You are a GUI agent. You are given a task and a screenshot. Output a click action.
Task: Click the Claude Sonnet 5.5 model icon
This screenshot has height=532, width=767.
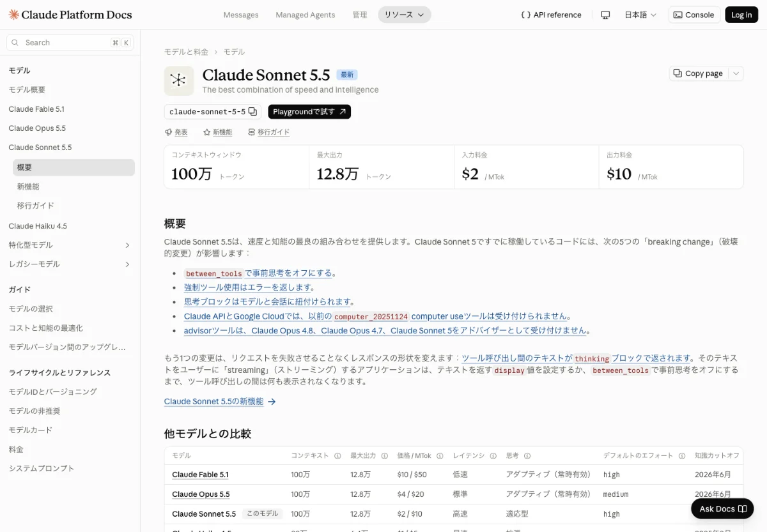179,80
